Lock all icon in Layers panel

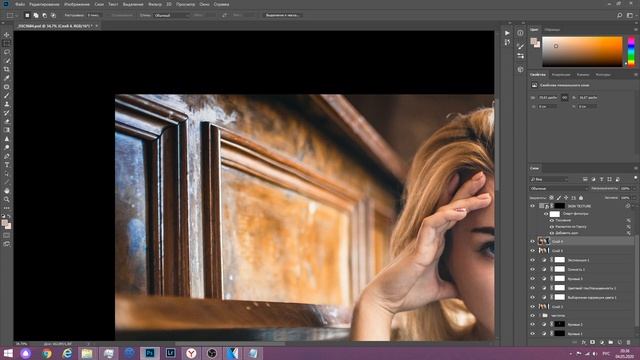(581, 198)
